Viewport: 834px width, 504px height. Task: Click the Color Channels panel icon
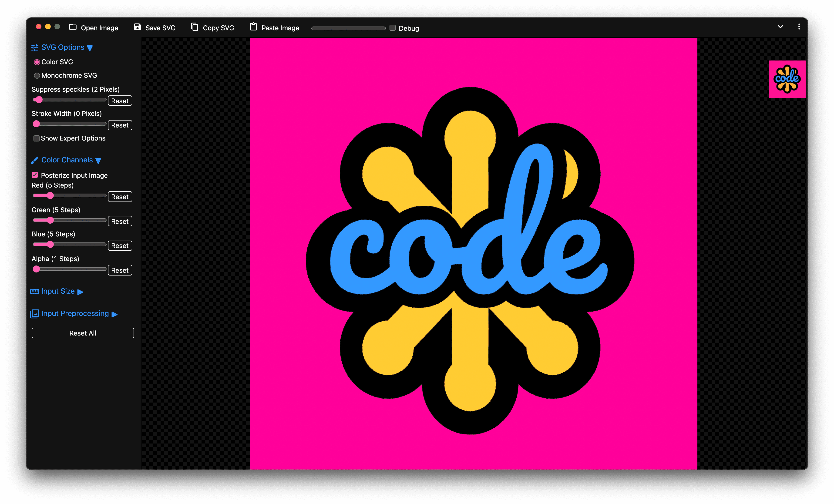[x=34, y=160]
